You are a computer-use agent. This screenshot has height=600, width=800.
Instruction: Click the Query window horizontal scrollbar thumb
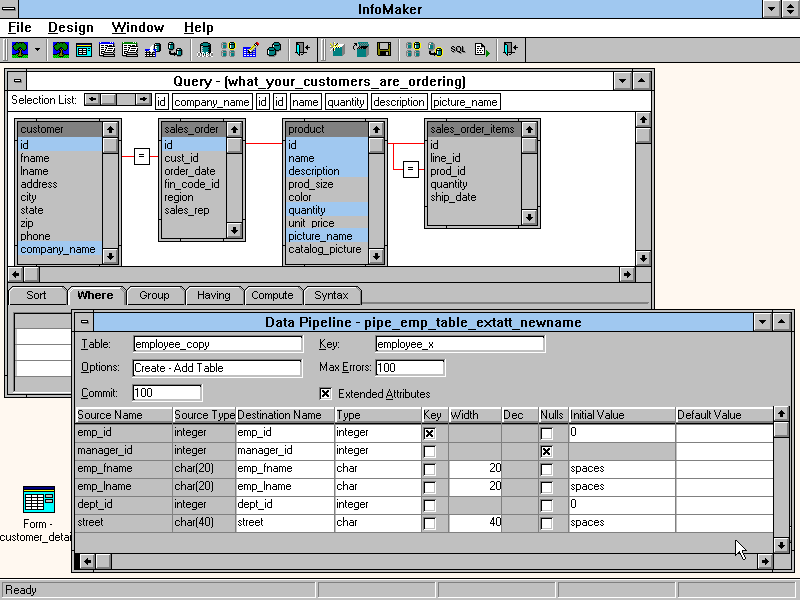pyautogui.click(x=32, y=274)
